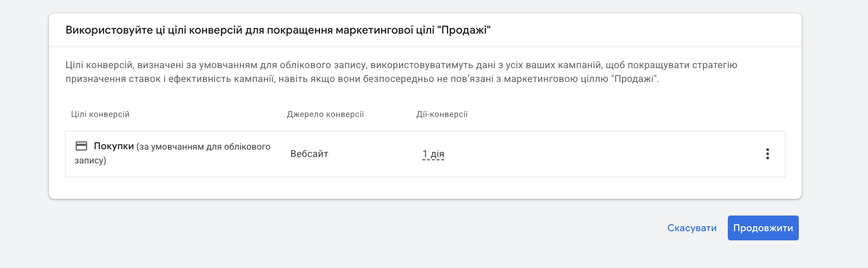Click the credit card icon beside Покупки
The height and width of the screenshot is (268, 868).
pyautogui.click(x=81, y=146)
